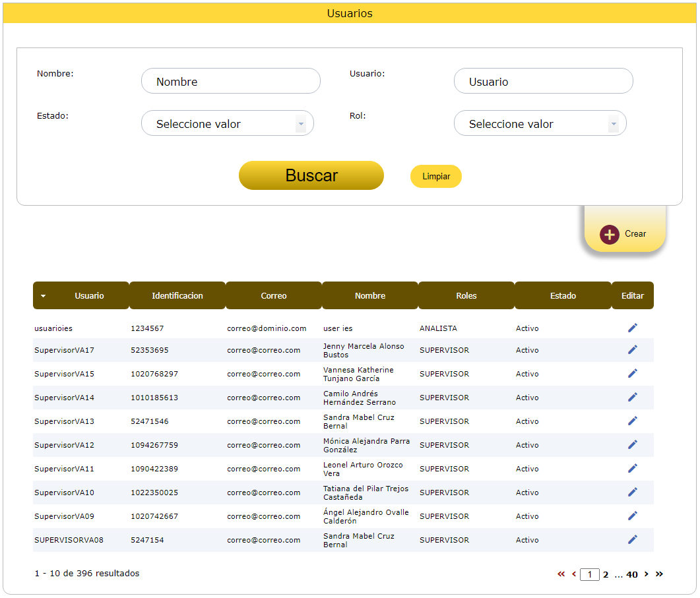Focus the Nombre text field
This screenshot has height=598, width=700.
point(230,81)
